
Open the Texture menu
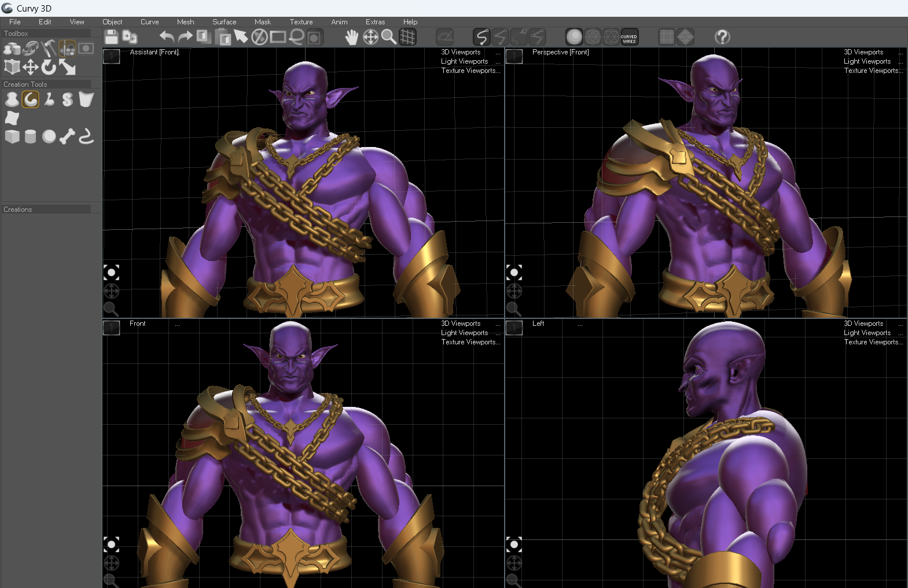pyautogui.click(x=301, y=22)
